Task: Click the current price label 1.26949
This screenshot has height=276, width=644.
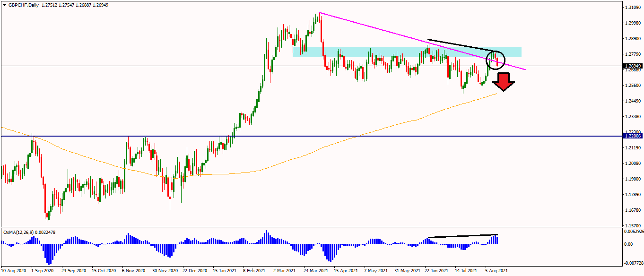Action: click(x=633, y=66)
